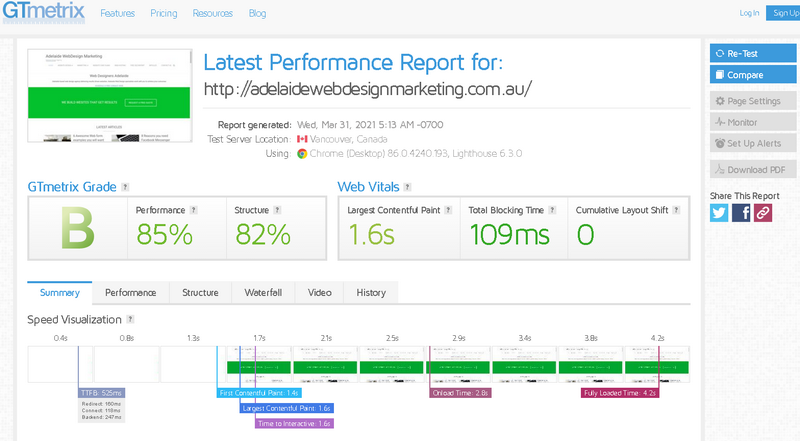The image size is (800, 441).
Task: Open the History tab
Action: pos(371,292)
